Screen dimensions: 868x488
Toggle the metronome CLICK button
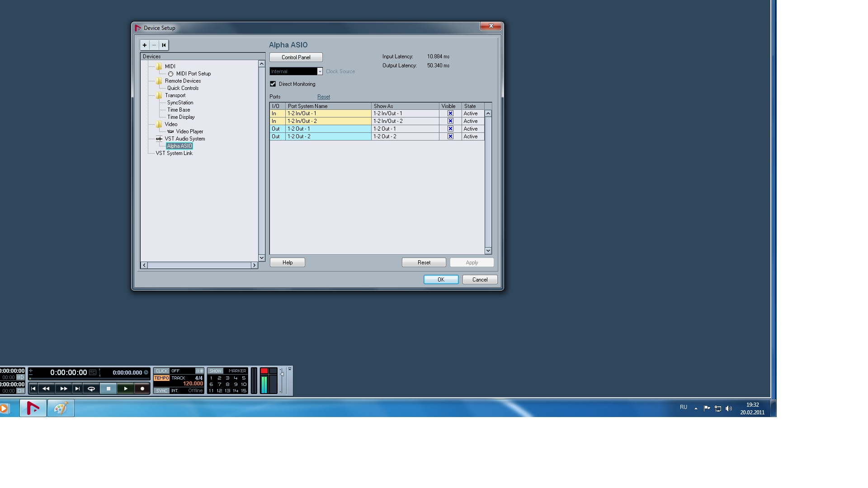tap(161, 371)
